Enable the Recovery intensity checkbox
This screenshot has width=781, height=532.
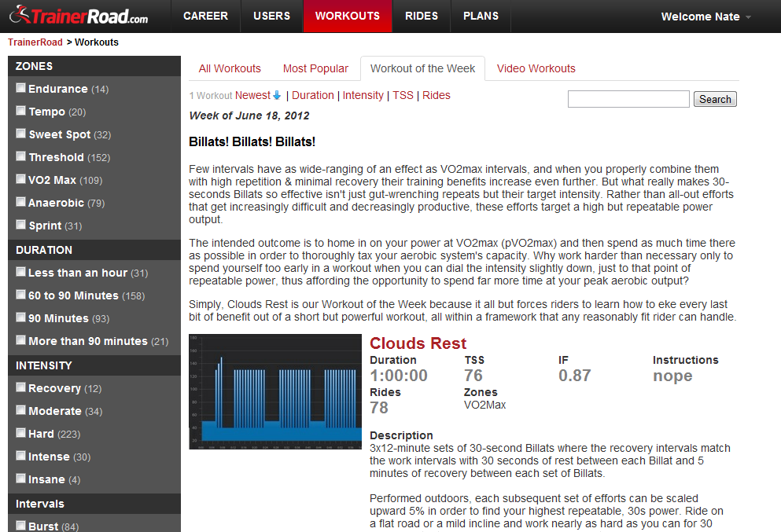point(21,387)
